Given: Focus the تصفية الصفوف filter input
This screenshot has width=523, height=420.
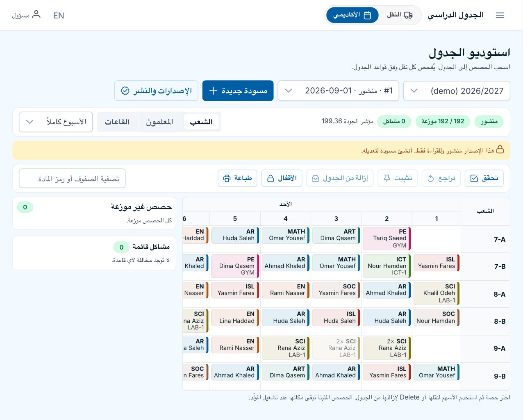Looking at the screenshot, I should coord(72,179).
